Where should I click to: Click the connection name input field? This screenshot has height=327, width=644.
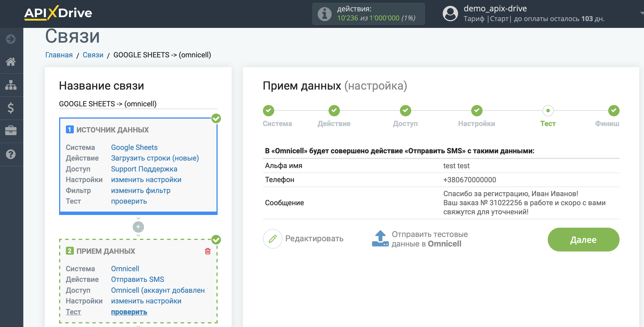[138, 104]
